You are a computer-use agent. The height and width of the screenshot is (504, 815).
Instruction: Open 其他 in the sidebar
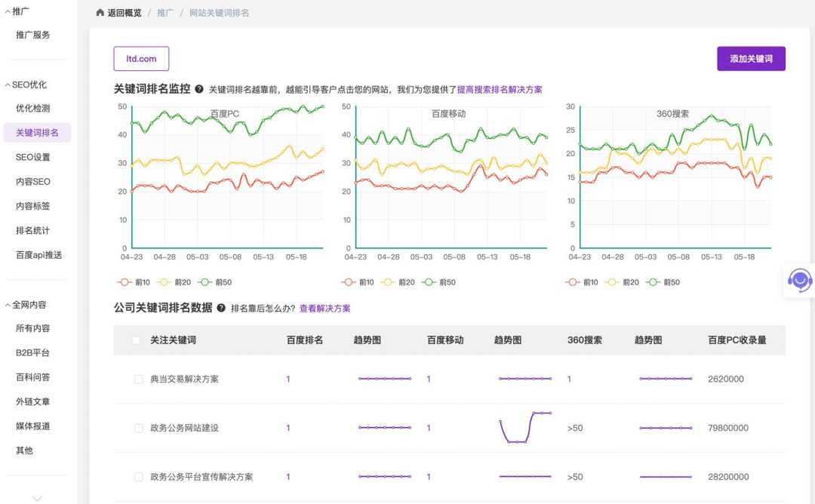click(x=24, y=450)
